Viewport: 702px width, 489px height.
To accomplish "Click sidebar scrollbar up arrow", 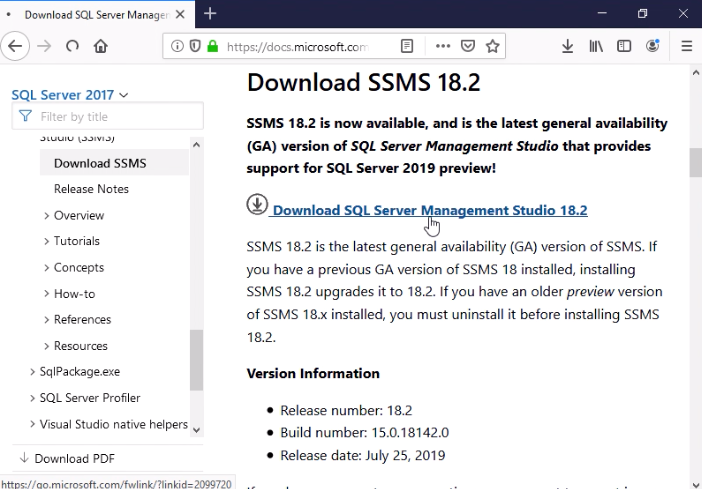I will coord(196,144).
